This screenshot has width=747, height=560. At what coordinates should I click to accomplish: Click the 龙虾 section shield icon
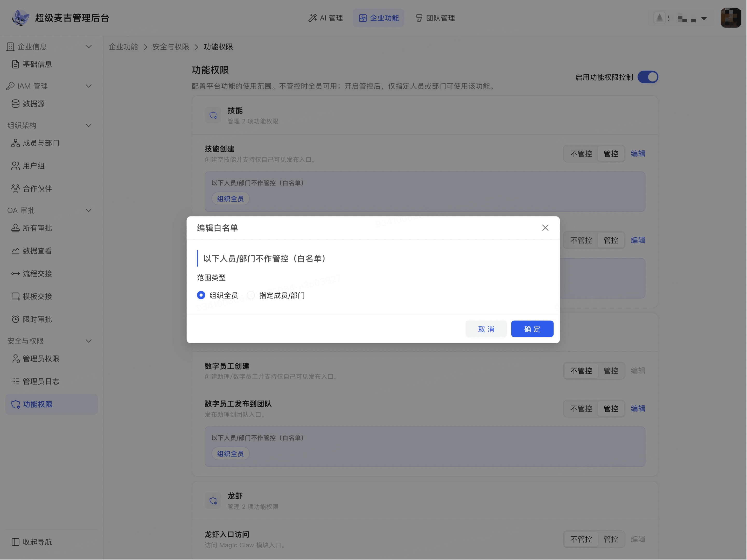coord(213,501)
